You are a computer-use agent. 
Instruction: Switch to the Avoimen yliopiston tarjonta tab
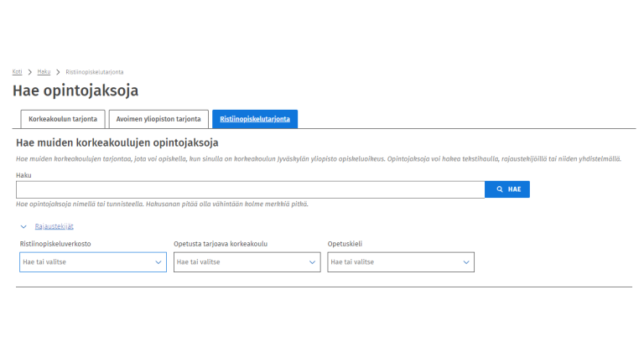click(158, 119)
